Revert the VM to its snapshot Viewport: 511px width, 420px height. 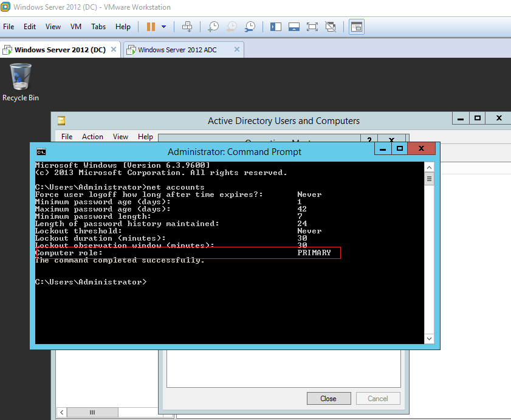coord(231,26)
